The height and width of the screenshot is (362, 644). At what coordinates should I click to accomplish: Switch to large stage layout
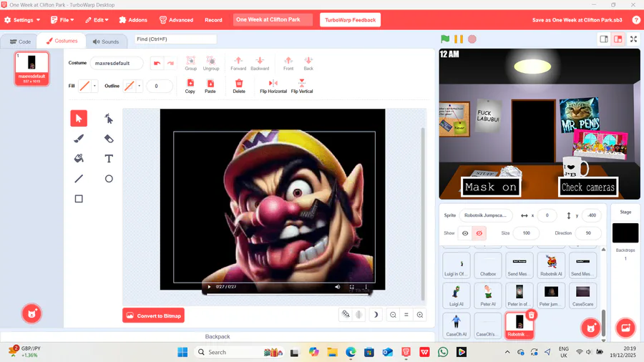pyautogui.click(x=618, y=39)
